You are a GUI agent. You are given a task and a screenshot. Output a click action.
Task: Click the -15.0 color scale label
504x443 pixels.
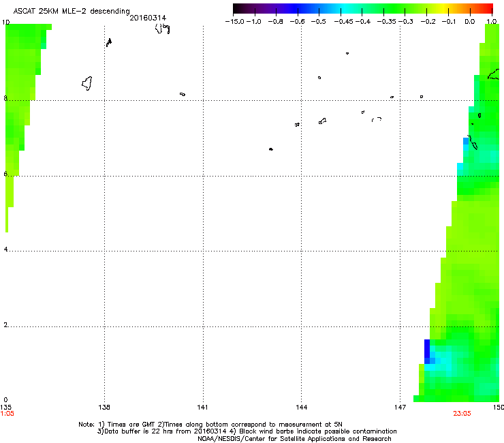click(235, 22)
